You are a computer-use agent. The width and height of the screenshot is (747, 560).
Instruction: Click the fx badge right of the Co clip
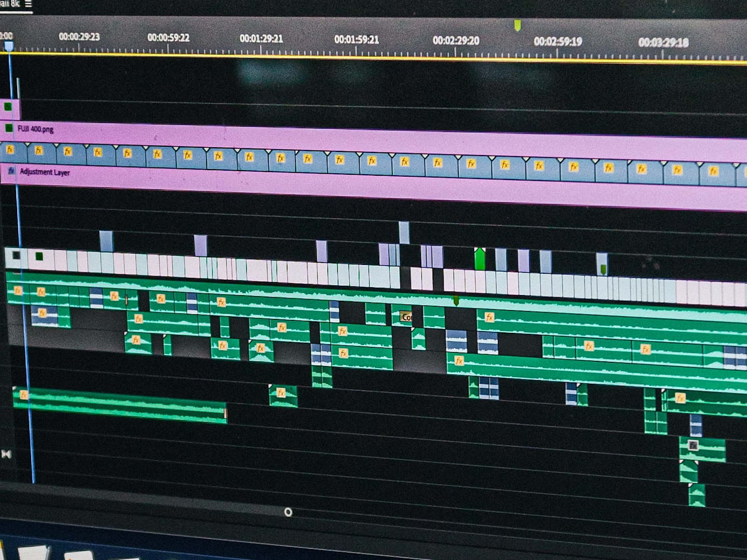(x=489, y=317)
